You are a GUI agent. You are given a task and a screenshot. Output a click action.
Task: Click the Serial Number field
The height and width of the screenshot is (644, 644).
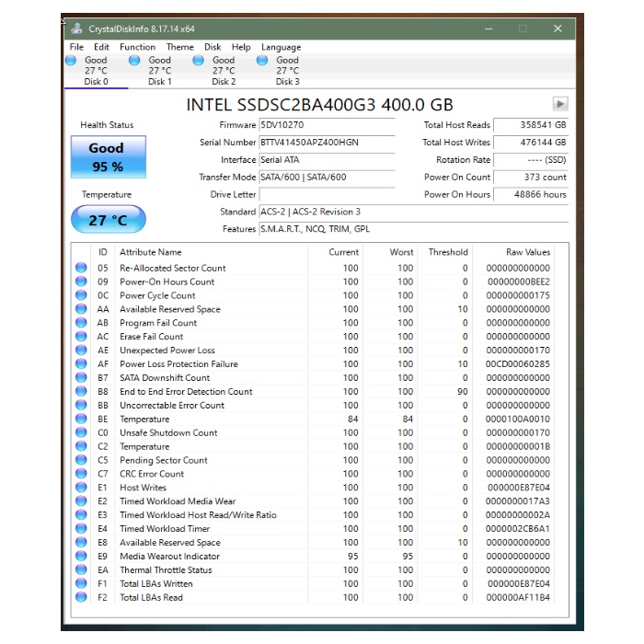[x=326, y=143]
